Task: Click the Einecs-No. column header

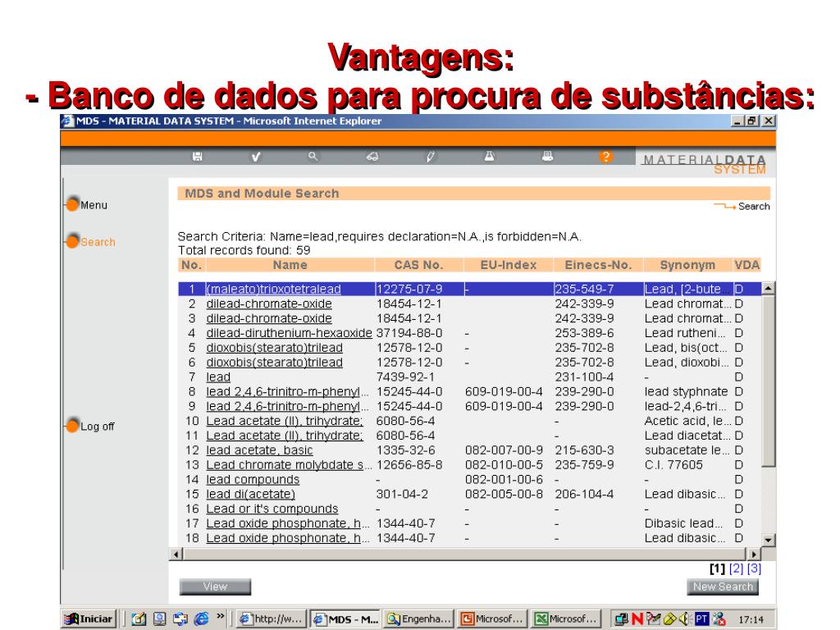Action: (x=598, y=265)
